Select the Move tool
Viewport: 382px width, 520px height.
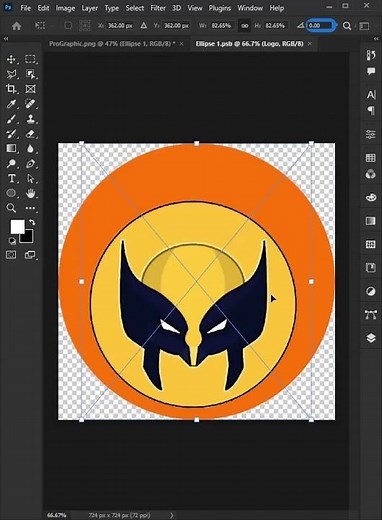[x=11, y=59]
